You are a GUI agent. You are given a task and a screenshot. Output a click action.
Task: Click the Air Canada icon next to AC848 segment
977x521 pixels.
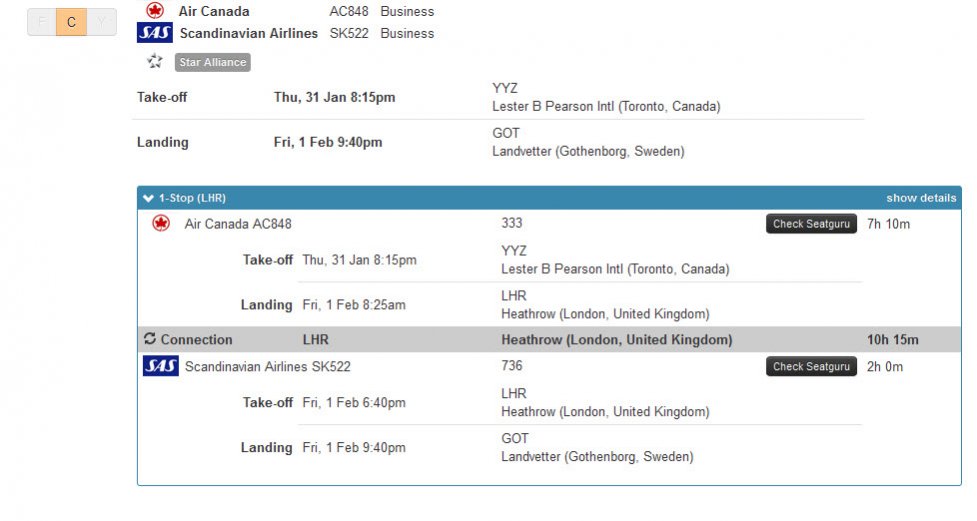click(x=161, y=224)
